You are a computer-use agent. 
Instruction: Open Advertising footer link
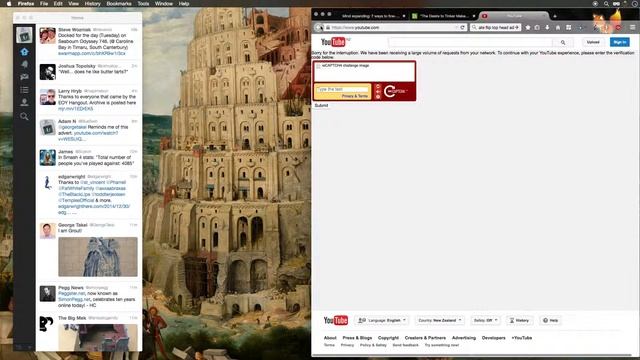464,338
